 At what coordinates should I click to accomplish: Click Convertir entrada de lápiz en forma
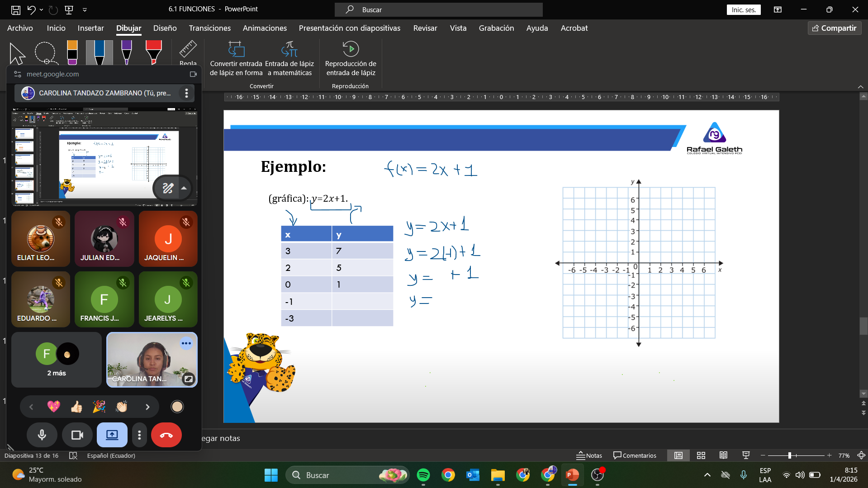click(x=236, y=59)
